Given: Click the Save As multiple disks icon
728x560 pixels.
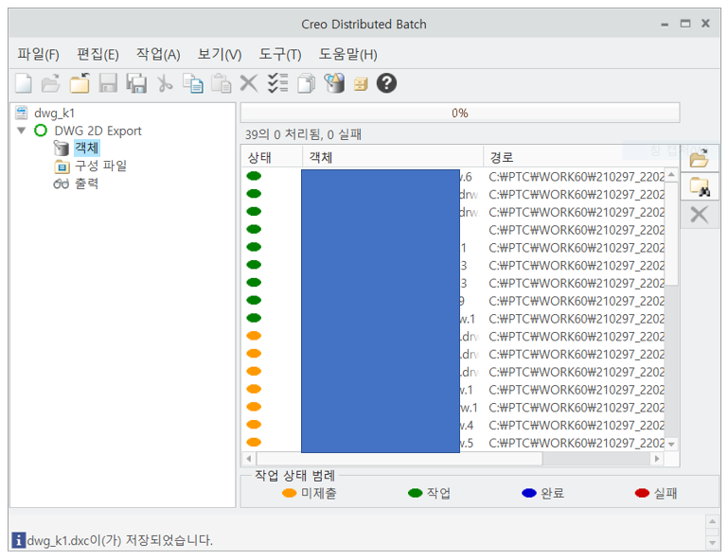Looking at the screenshot, I should 136,83.
